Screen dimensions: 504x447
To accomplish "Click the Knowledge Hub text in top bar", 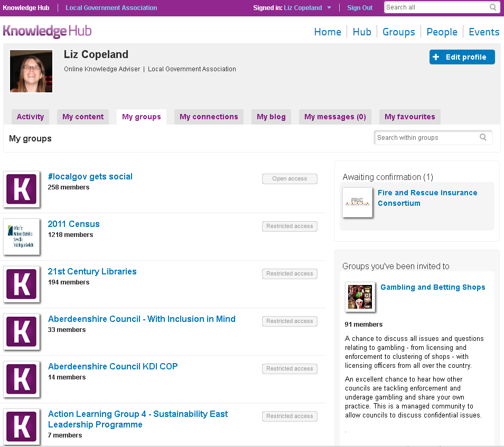I will (26, 8).
